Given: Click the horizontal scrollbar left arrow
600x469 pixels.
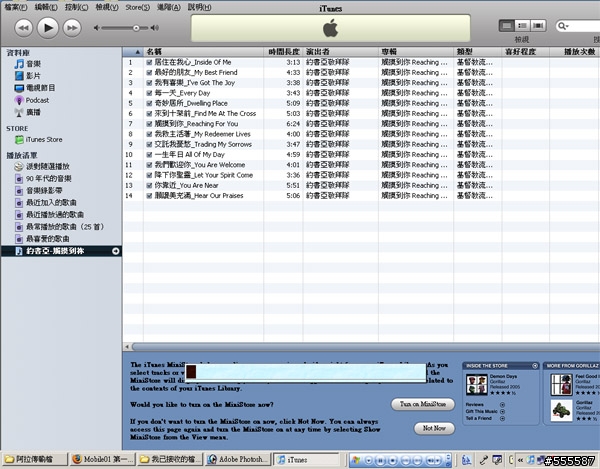Looking at the screenshot, I should point(127,347).
